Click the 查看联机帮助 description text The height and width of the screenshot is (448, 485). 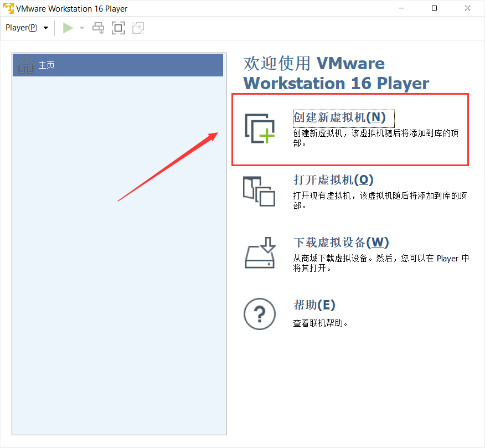pyautogui.click(x=320, y=323)
